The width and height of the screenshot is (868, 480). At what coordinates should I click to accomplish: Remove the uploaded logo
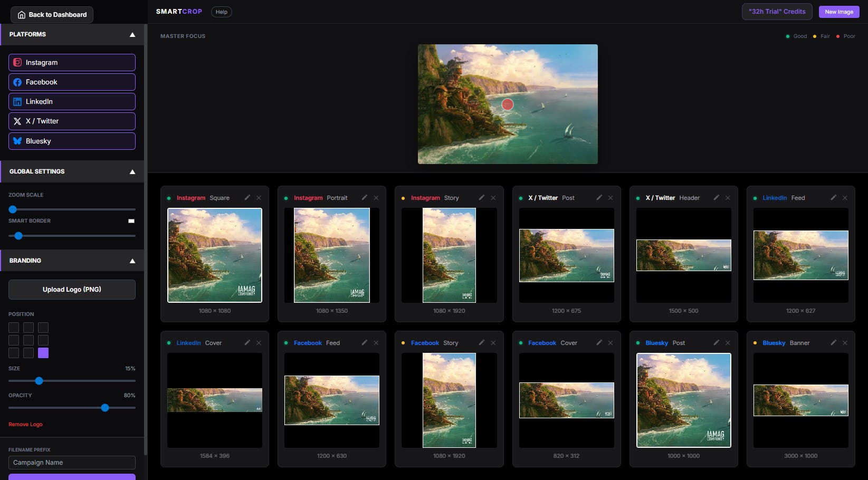[x=25, y=425]
